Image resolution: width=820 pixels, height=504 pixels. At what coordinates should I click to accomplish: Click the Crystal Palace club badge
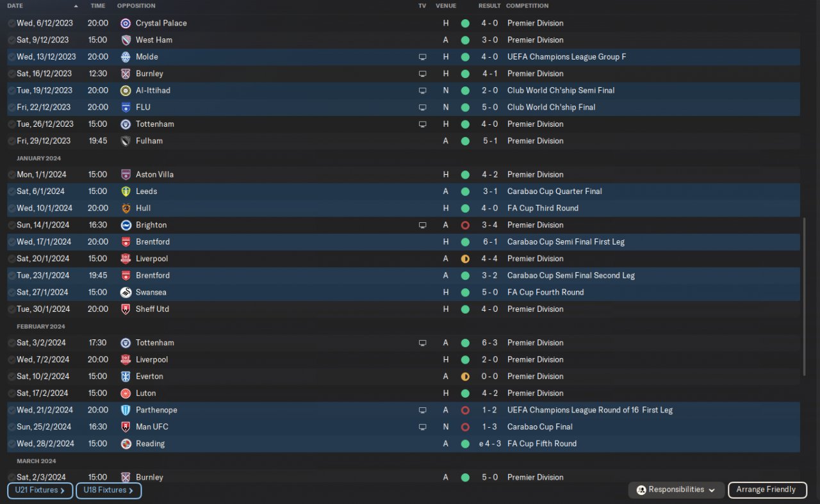coord(126,23)
